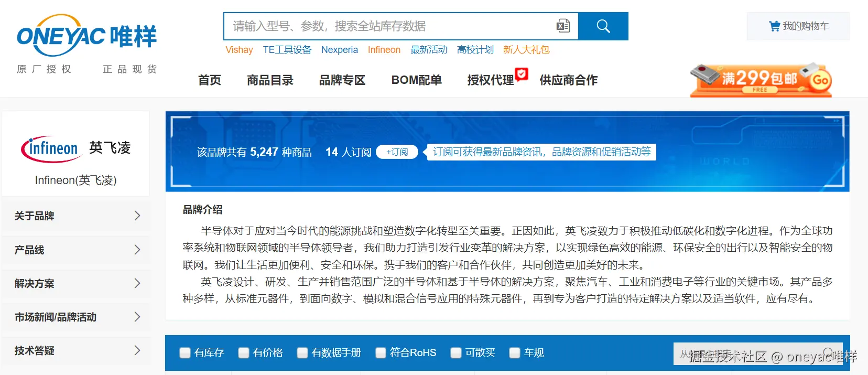Click the 正品现货 tagline text
Image resolution: width=868 pixels, height=375 pixels.
(130, 69)
